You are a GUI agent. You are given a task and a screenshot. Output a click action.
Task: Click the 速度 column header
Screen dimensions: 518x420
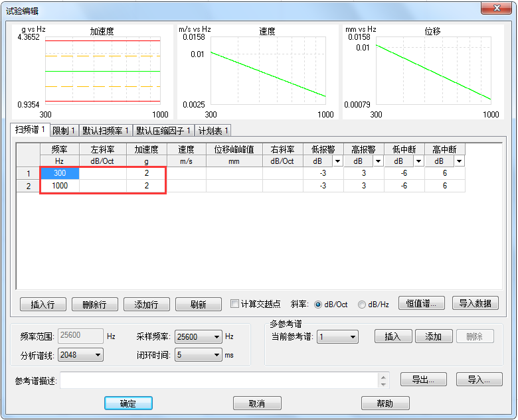(x=187, y=149)
